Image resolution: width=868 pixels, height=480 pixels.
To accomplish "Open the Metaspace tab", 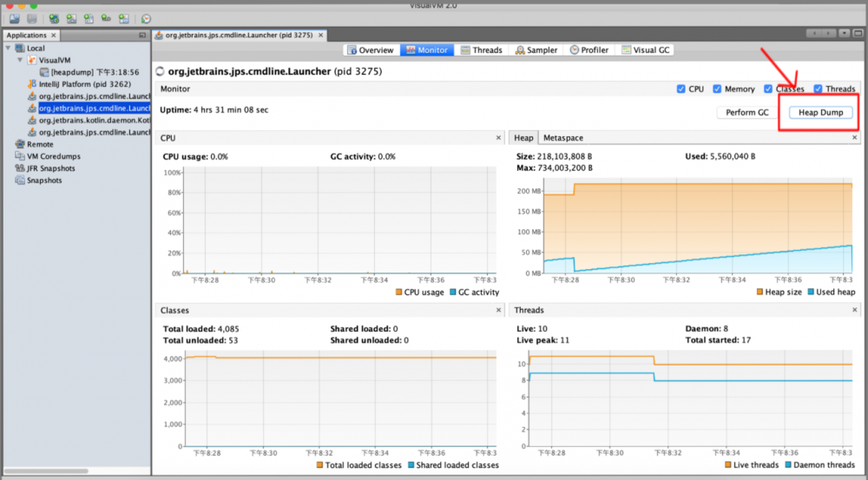I will click(x=563, y=138).
